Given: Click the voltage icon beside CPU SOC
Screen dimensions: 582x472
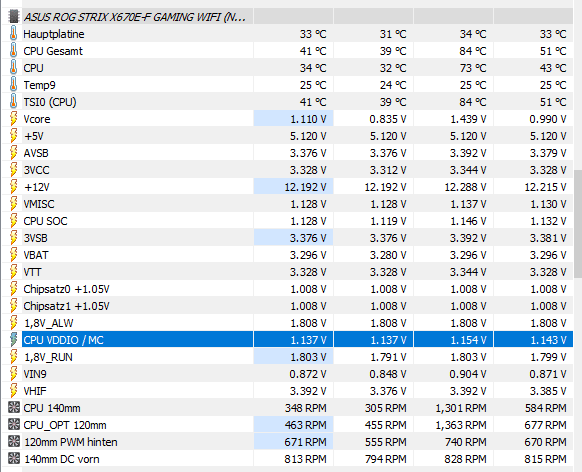Looking at the screenshot, I should point(14,221).
